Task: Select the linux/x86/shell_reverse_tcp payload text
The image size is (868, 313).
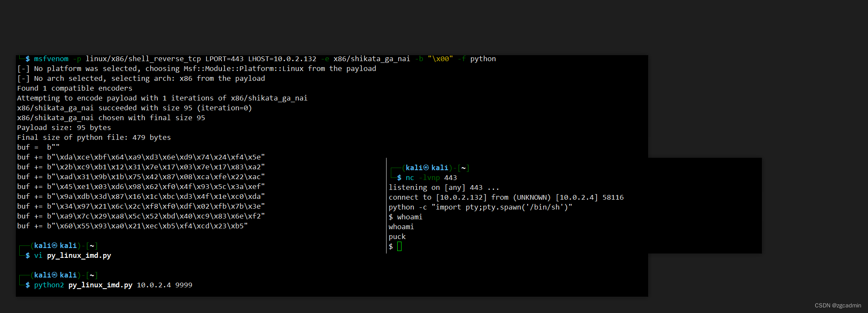Action: [x=143, y=59]
